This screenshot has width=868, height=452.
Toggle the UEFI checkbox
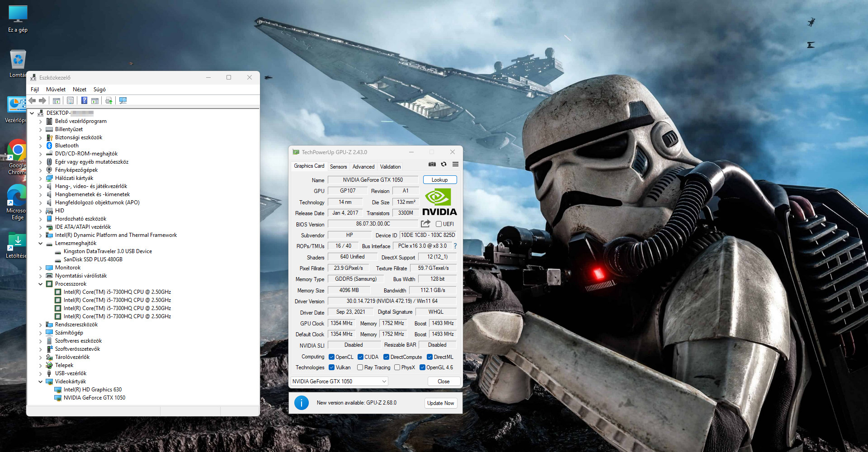point(439,224)
